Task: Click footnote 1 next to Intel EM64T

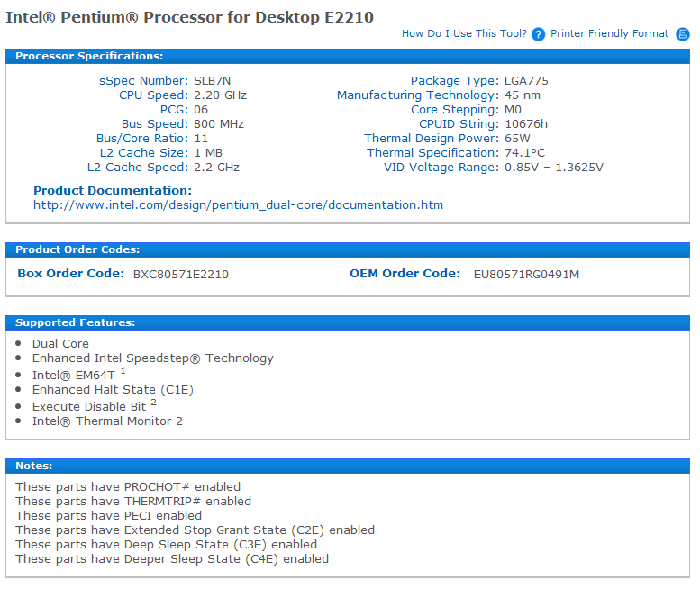Action: tap(123, 371)
